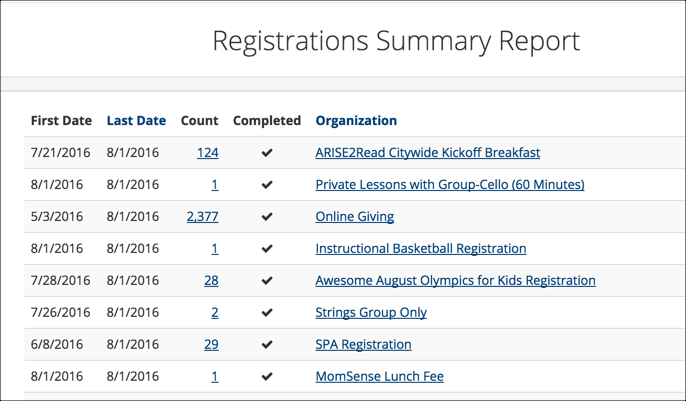Click the ARISE2Read row completed checkmark
Screen dimensions: 686x401
[267, 153]
